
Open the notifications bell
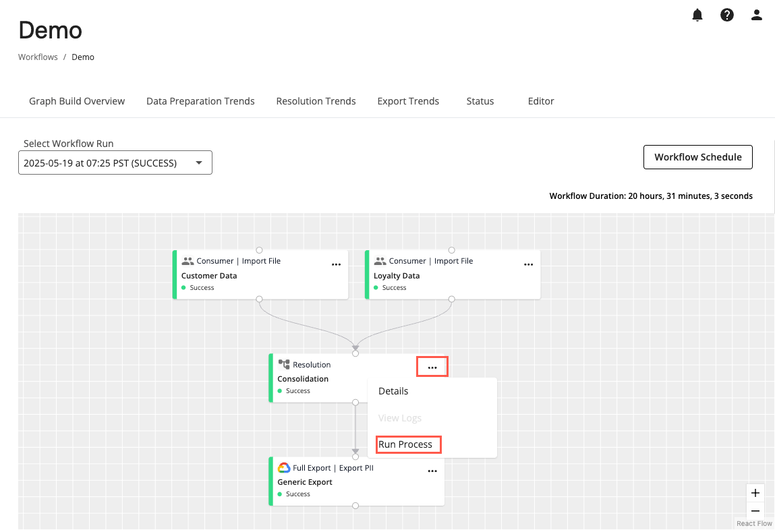click(697, 14)
